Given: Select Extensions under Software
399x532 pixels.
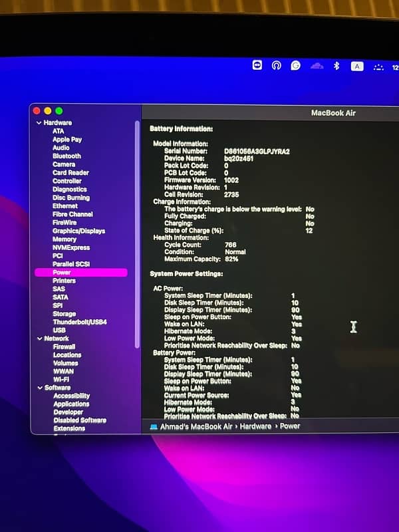Looking at the screenshot, I should click(x=69, y=428).
